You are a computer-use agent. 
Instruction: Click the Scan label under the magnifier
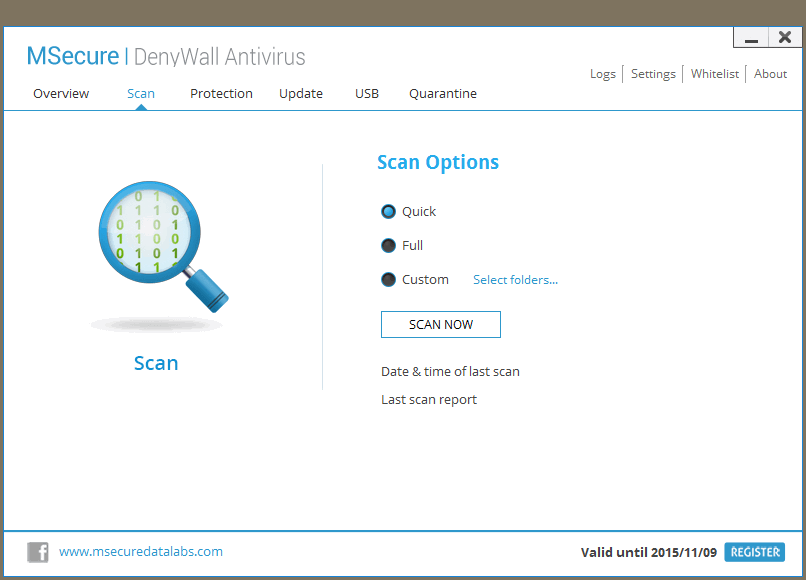point(156,364)
